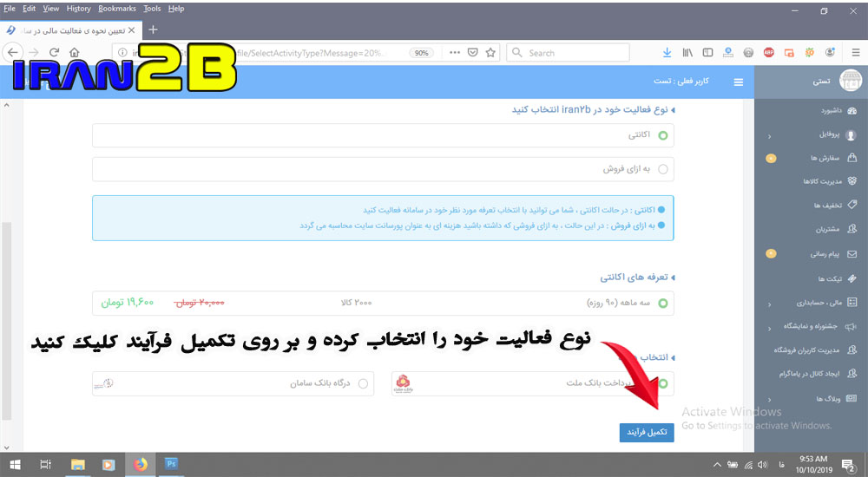Open Windows Start menu
This screenshot has width=868, height=477.
tap(15, 464)
